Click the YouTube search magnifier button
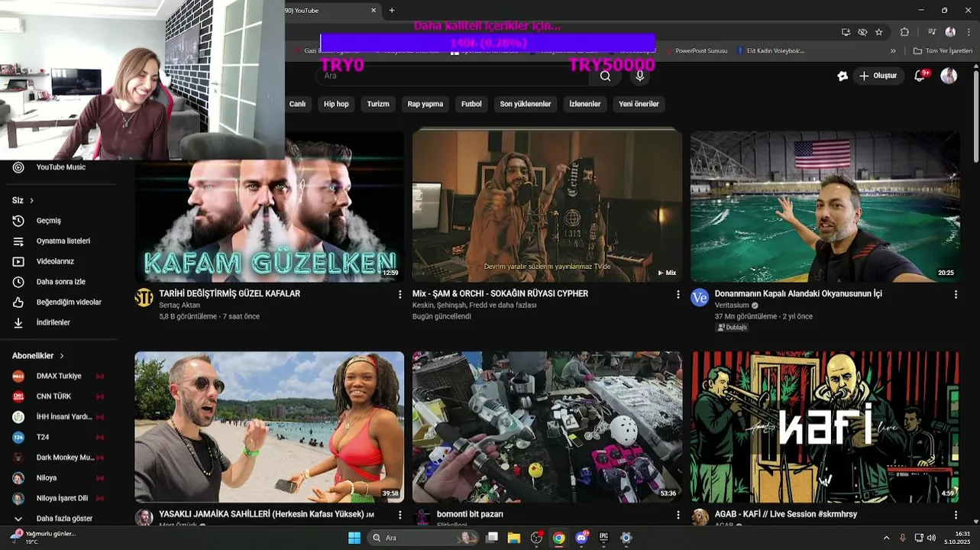980x550 pixels. tap(605, 76)
